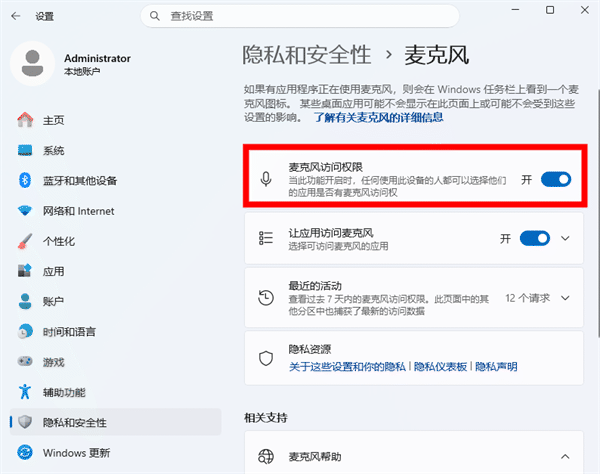
Task: Click the 查找设置 search field
Action: tap(300, 16)
